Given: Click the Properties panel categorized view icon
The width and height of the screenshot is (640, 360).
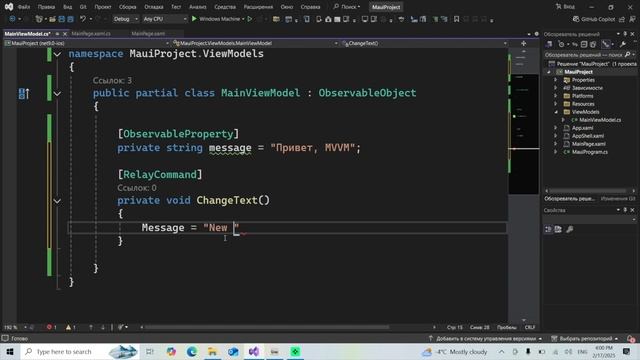Looking at the screenshot, I should tap(548, 229).
